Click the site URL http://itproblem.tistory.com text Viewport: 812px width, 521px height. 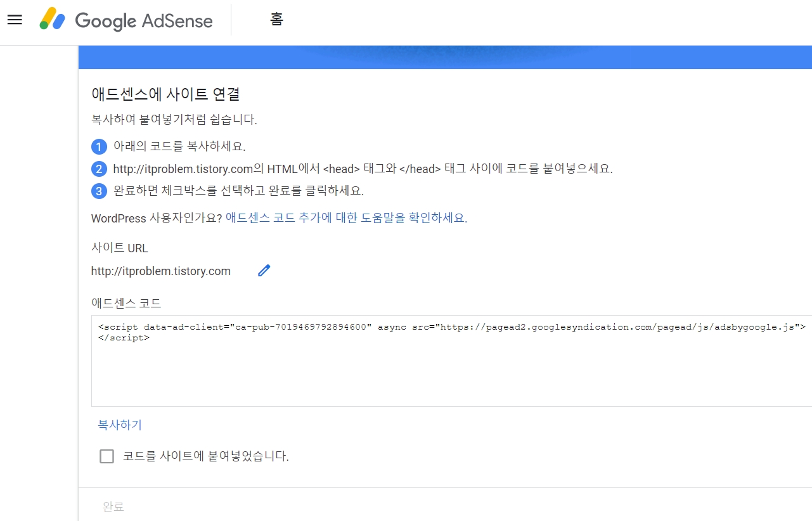point(161,271)
